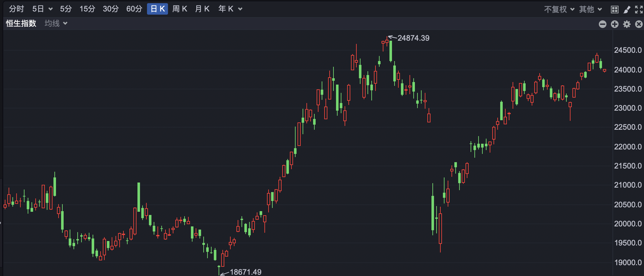Click the 18671.49 low price marker
Viewport: 644px width, 276px height.
click(245, 272)
